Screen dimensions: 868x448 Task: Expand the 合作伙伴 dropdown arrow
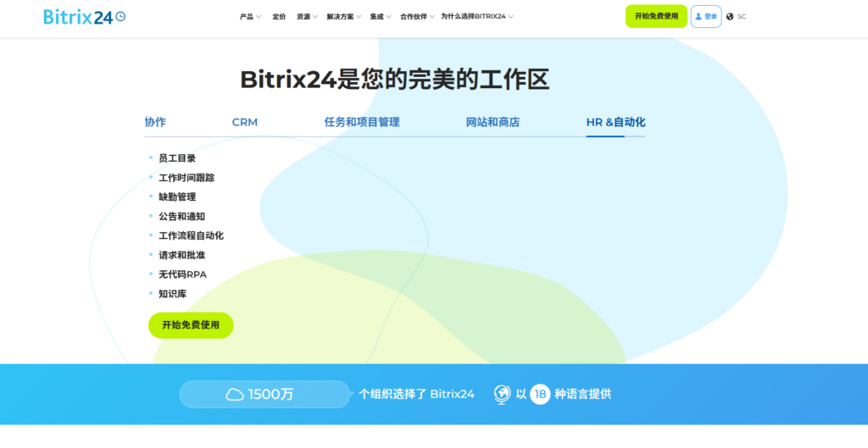pos(431,17)
